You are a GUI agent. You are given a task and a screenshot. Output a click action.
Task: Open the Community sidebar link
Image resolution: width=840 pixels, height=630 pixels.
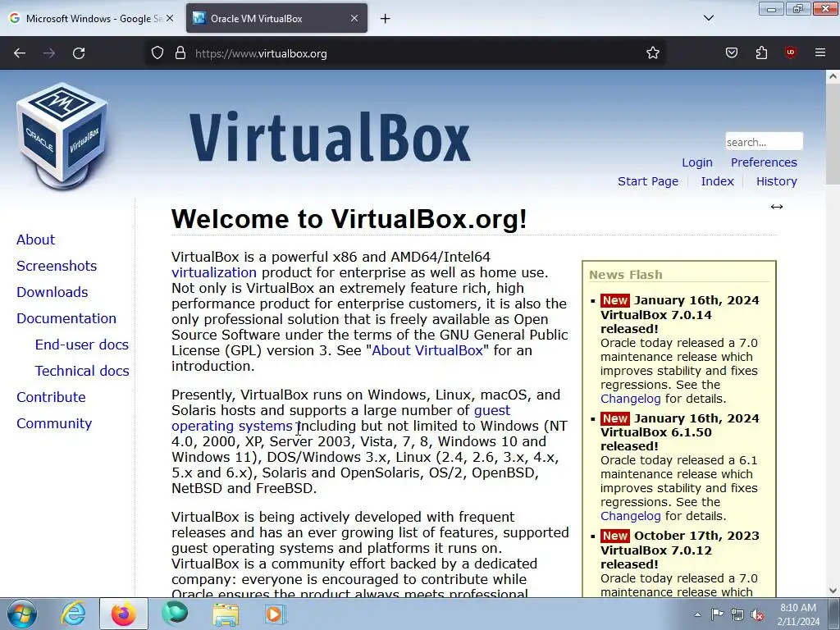(54, 423)
